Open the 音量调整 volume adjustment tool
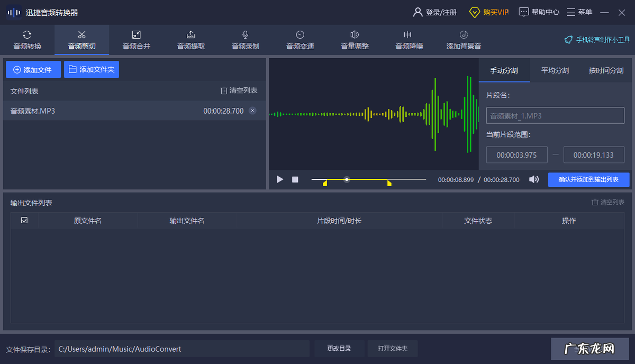The width and height of the screenshot is (635, 364). pos(354,40)
